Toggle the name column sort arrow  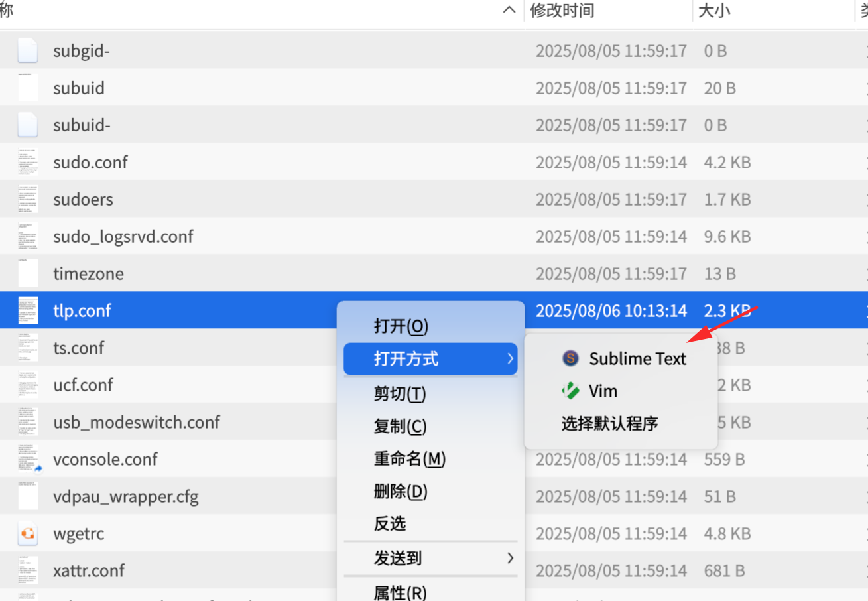[509, 10]
